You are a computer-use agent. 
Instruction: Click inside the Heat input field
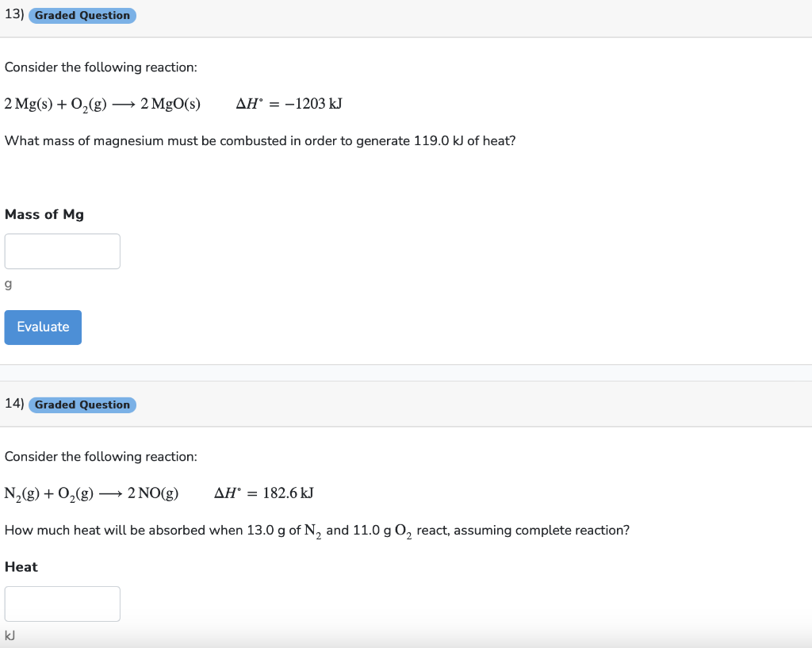tap(62, 604)
